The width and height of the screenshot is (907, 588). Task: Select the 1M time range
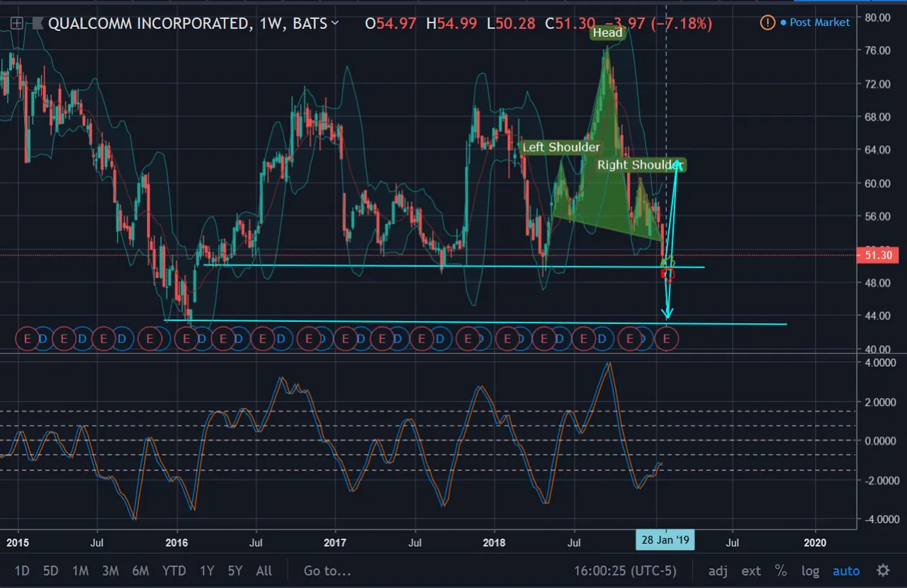(x=81, y=571)
